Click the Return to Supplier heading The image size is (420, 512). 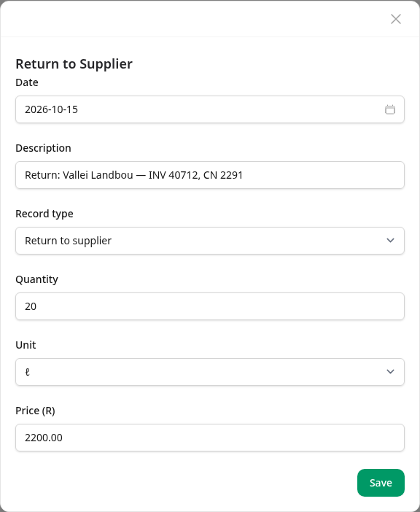[74, 64]
